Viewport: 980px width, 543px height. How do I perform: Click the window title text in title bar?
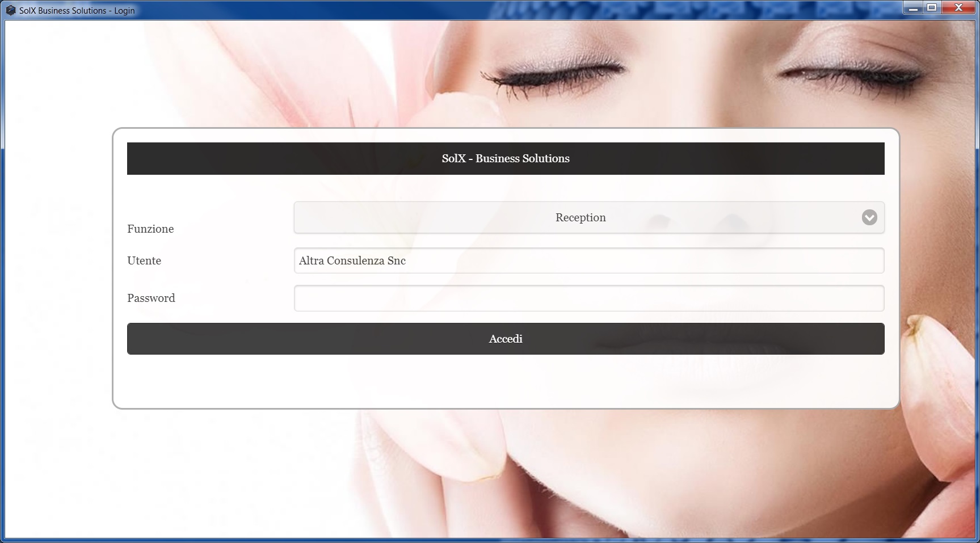click(x=77, y=10)
